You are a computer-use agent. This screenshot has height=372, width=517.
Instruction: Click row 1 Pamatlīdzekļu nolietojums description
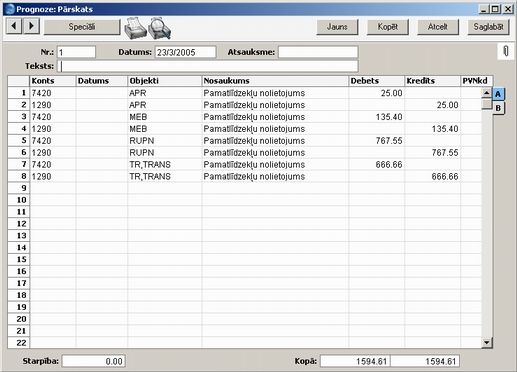click(254, 93)
